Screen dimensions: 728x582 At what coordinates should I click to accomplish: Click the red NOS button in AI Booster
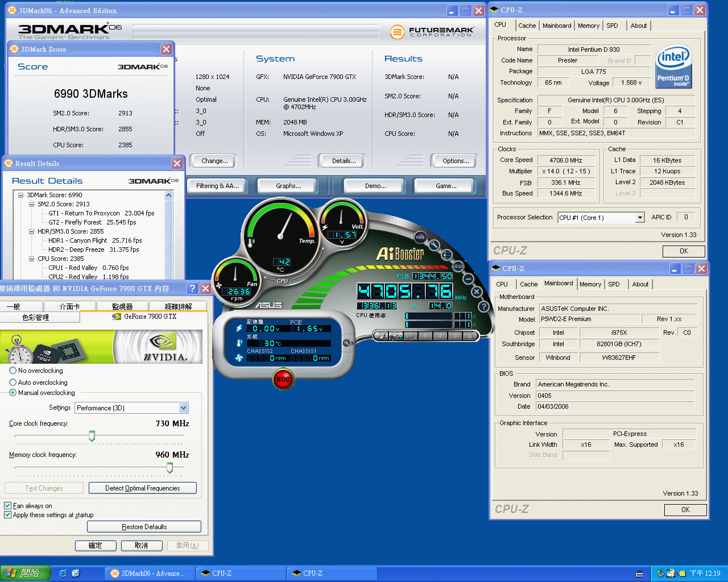point(283,379)
